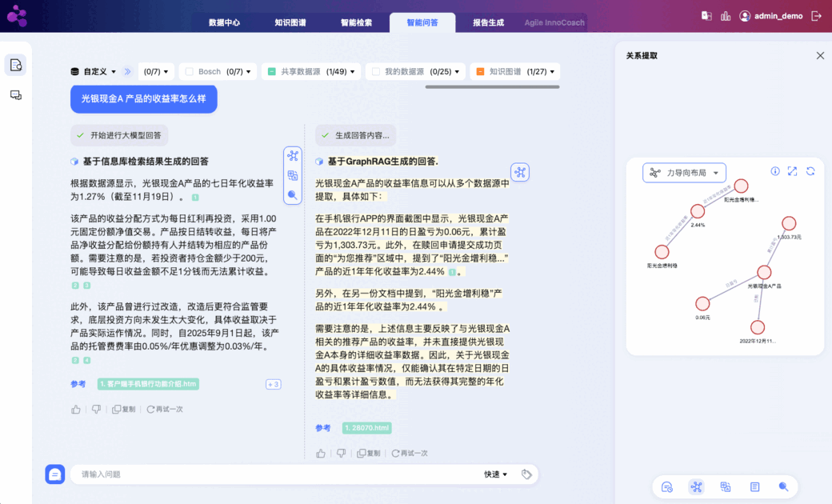Toggle the 共享数据源 checkbox

point(272,72)
